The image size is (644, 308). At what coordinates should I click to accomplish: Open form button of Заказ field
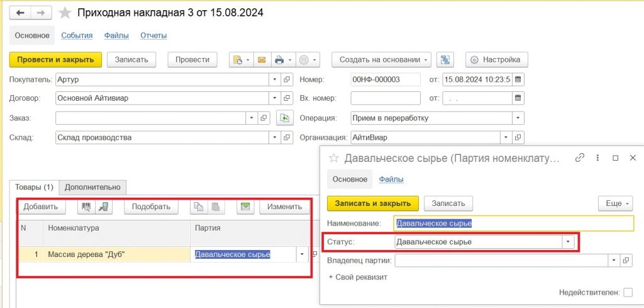click(264, 118)
